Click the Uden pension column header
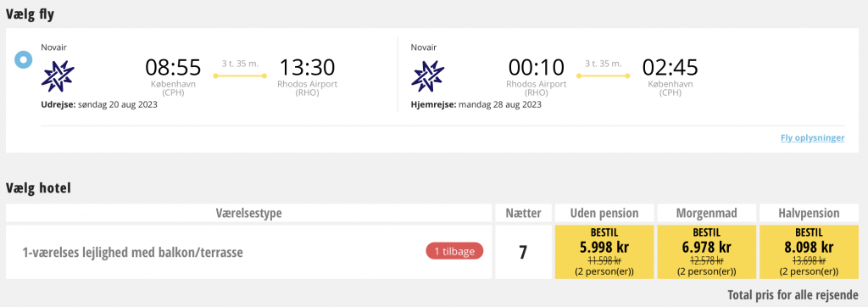This screenshot has width=868, height=307. [x=604, y=214]
